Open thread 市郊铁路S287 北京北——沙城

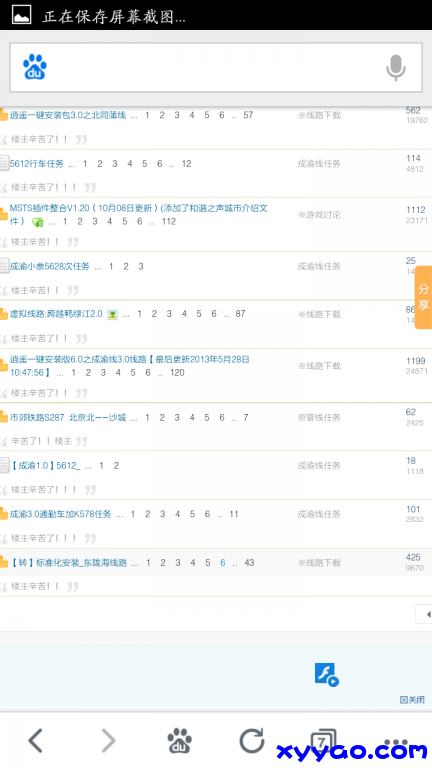pos(68,418)
